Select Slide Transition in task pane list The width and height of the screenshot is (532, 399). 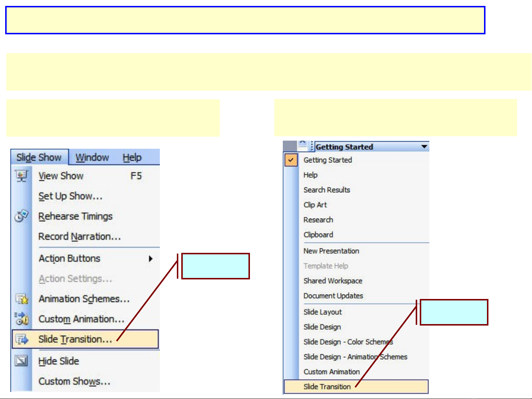[x=327, y=386]
